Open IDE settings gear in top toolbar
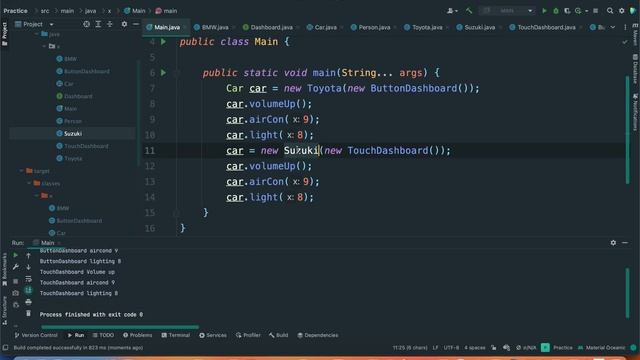The height and width of the screenshot is (360, 640). [x=622, y=11]
